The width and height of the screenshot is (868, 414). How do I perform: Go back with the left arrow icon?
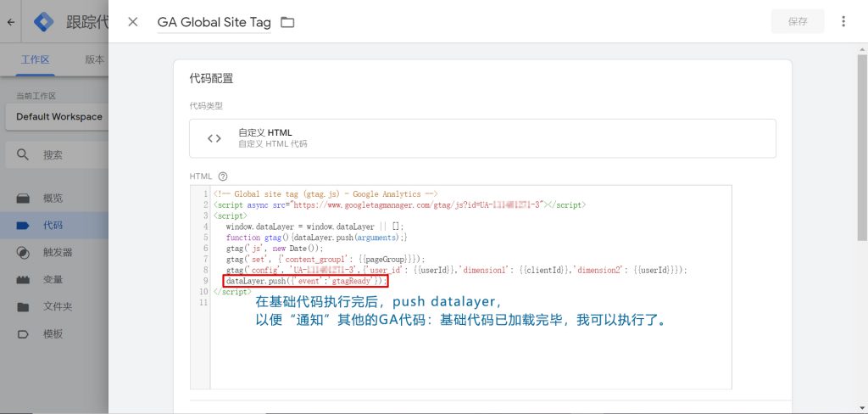[11, 22]
